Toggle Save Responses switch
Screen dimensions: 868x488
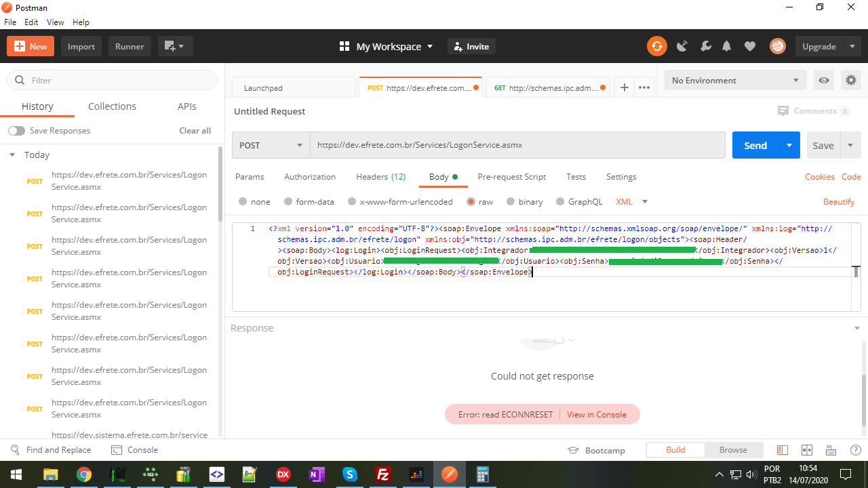pyautogui.click(x=16, y=131)
